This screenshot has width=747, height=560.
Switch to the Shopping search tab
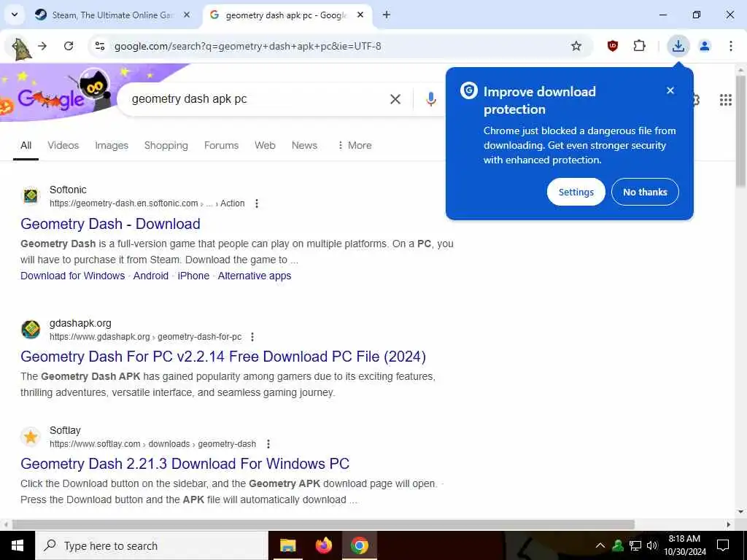click(x=166, y=146)
